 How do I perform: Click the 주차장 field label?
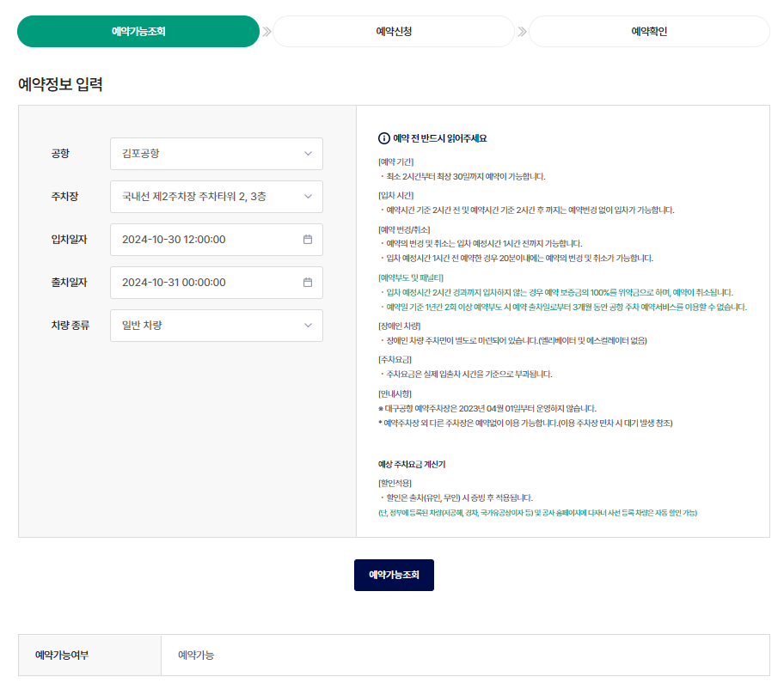click(65, 197)
